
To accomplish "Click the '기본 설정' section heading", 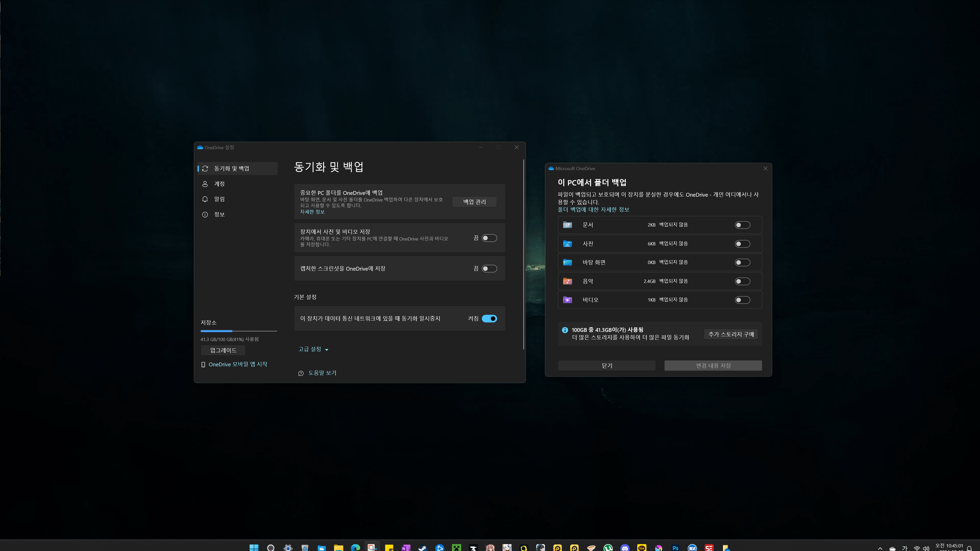I will [x=305, y=297].
